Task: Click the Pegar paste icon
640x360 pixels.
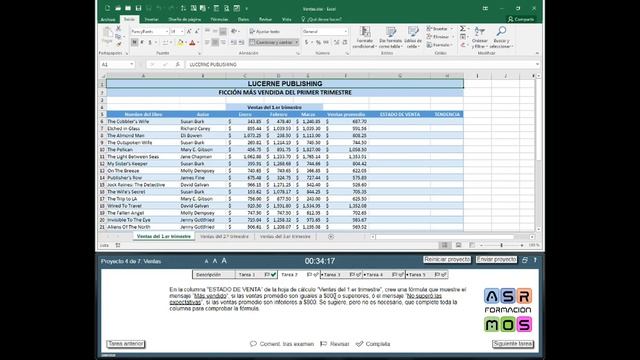Action: 107,33
